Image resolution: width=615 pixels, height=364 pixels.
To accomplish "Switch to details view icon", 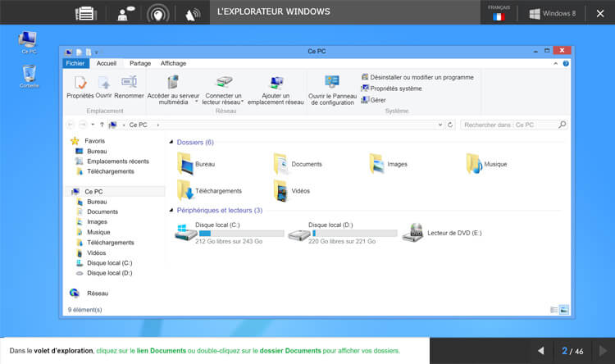I will 553,310.
